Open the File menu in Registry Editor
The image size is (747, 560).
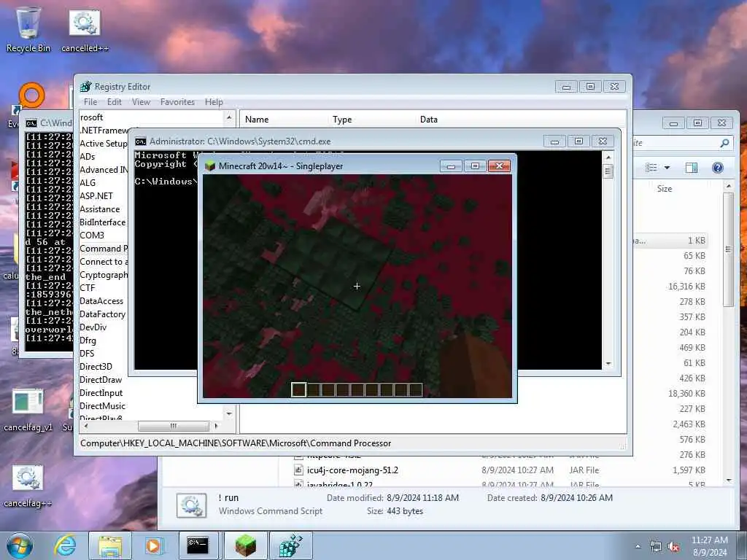tap(90, 102)
